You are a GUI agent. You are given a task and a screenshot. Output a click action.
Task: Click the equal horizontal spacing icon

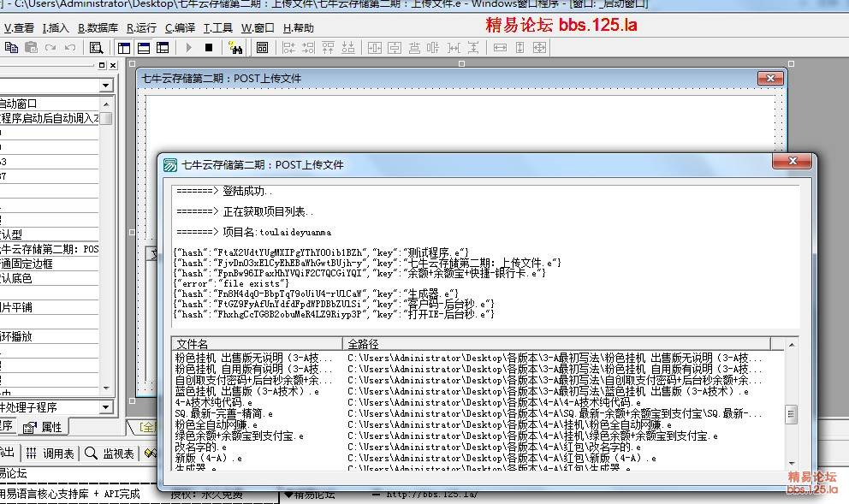[454, 48]
